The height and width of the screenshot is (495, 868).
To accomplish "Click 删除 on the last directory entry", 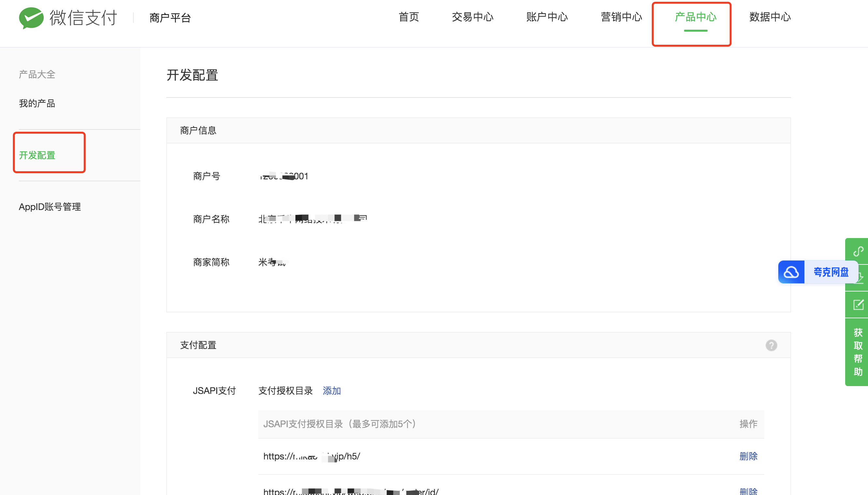I will click(x=749, y=492).
